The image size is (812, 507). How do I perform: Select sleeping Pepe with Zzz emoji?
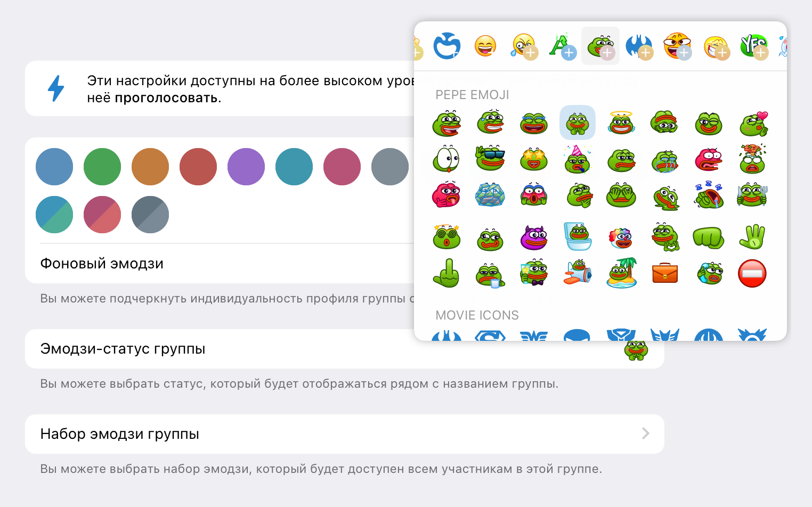(709, 194)
